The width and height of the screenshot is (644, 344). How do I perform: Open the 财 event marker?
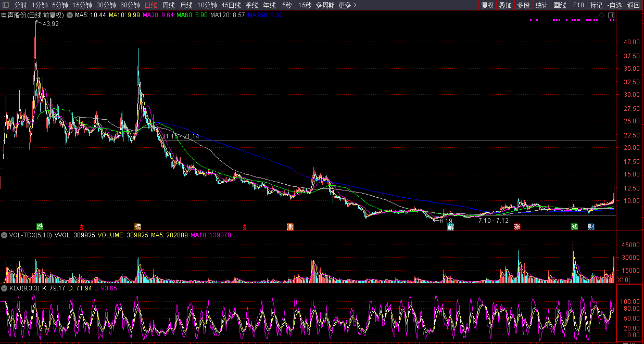(x=591, y=226)
